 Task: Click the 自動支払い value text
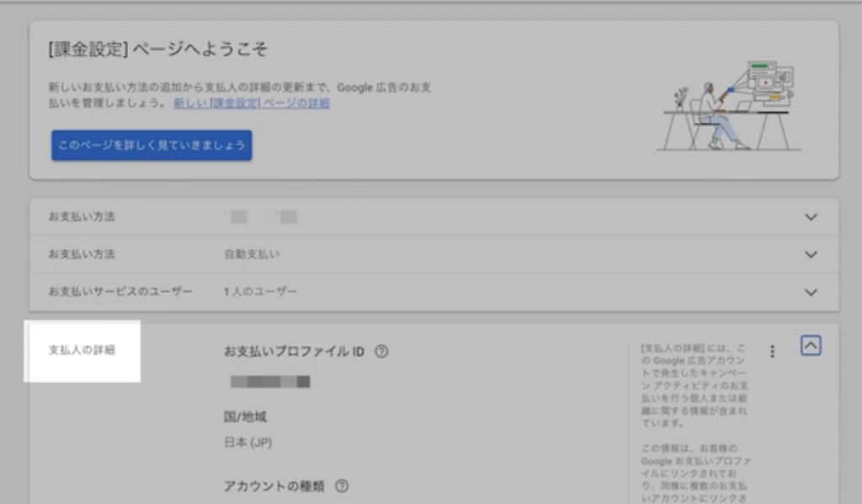252,254
